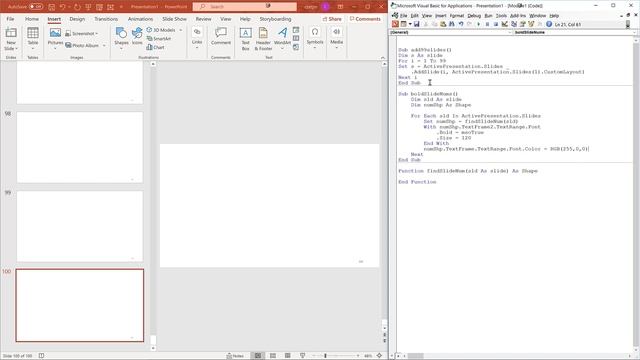Click the VBA Help question mark icon
Image resolution: width=640 pixels, height=360 pixels.
tap(549, 24)
